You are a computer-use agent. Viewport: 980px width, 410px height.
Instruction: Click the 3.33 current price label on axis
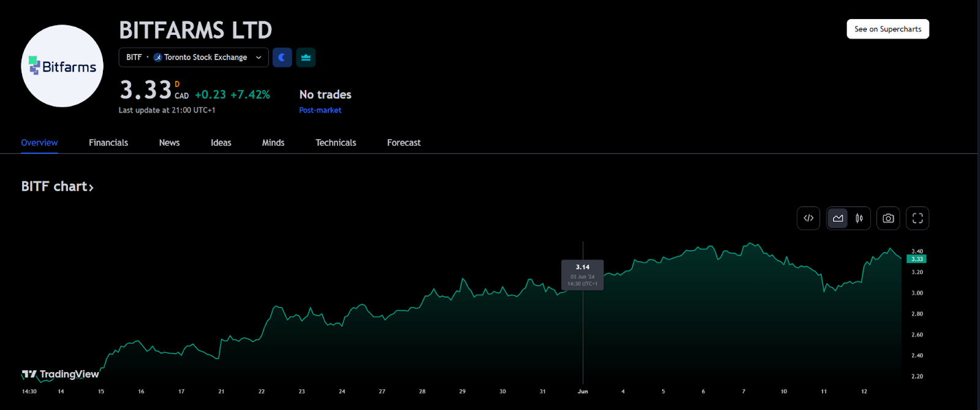(x=917, y=259)
